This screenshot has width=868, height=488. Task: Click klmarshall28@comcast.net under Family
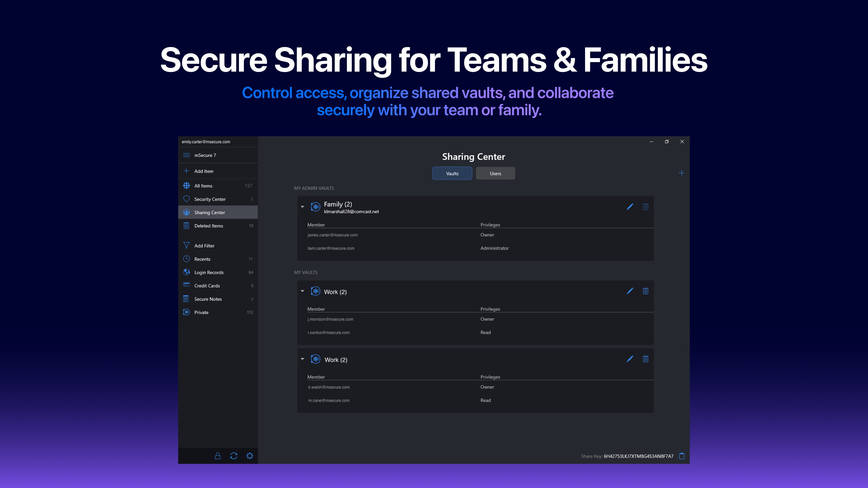351,212
